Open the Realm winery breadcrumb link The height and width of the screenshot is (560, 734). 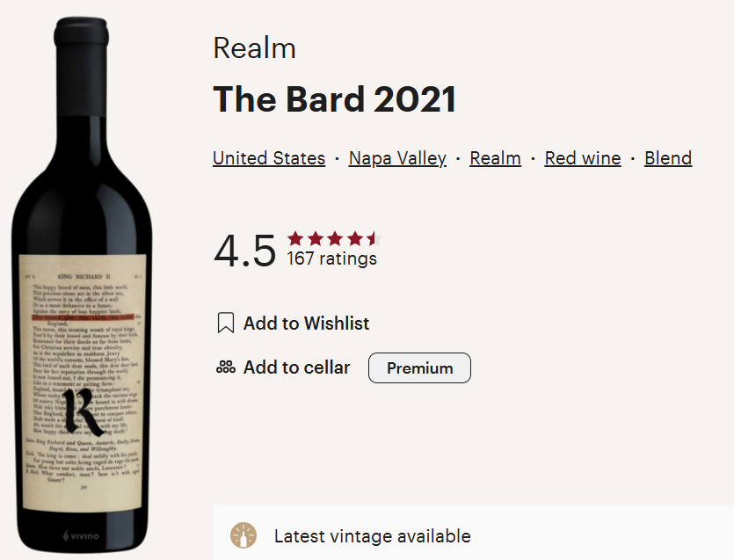pyautogui.click(x=495, y=158)
